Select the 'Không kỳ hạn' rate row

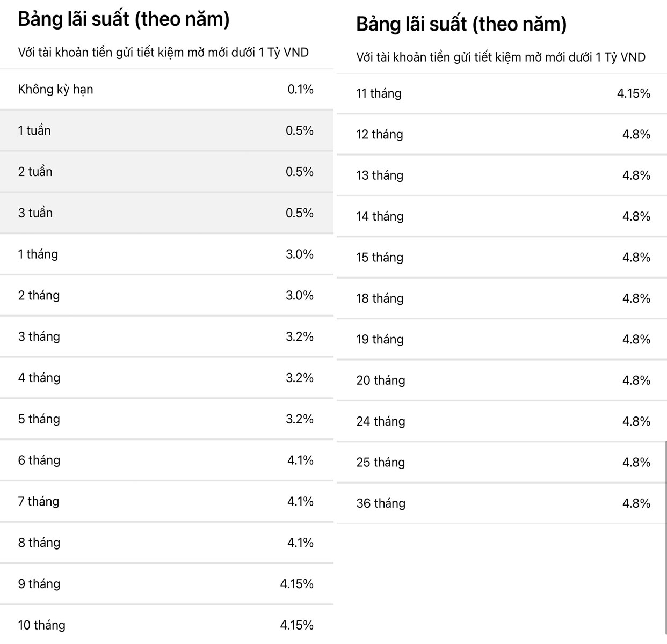pos(166,89)
